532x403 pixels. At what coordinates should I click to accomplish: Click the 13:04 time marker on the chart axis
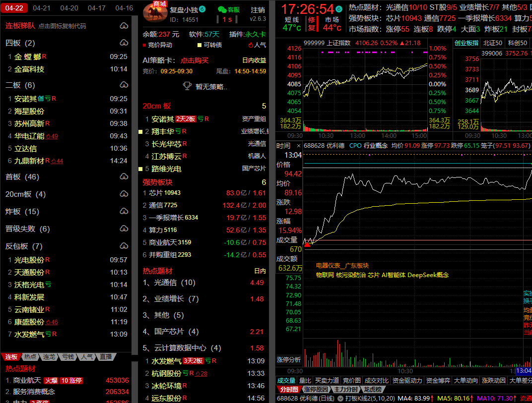[x=524, y=371]
